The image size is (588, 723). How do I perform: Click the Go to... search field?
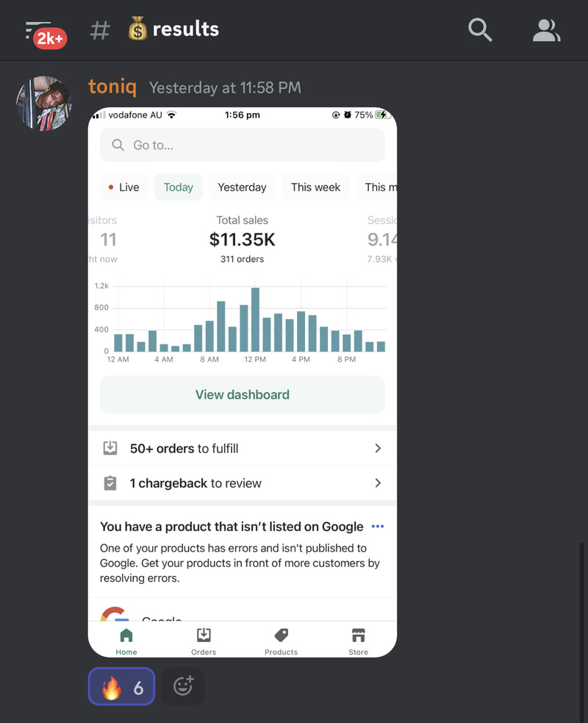click(x=243, y=145)
